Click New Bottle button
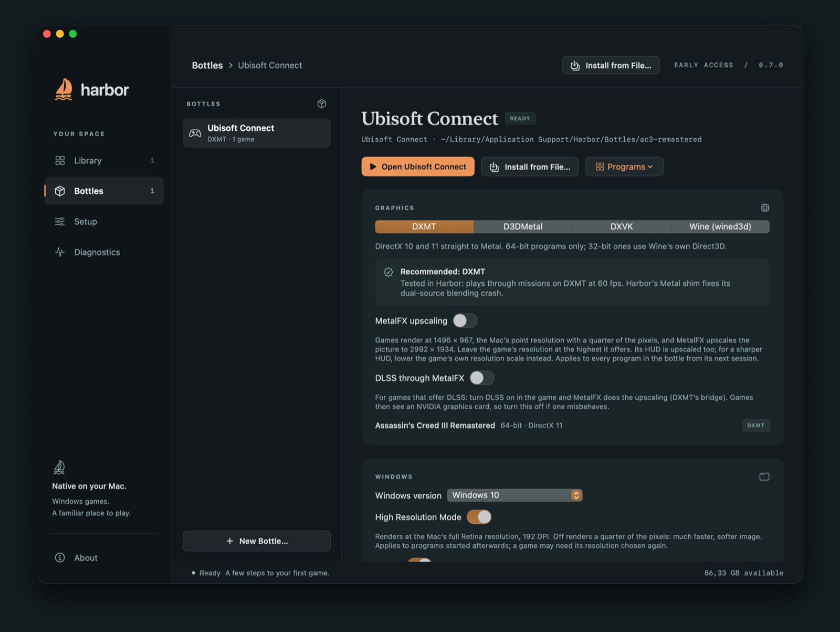 [257, 541]
